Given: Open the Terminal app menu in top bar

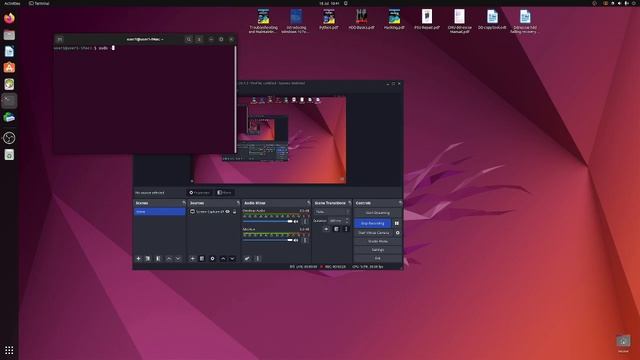Looking at the screenshot, I should point(39,3).
